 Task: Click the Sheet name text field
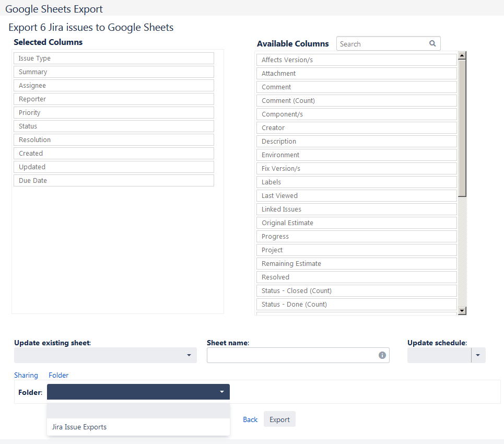tap(291, 355)
